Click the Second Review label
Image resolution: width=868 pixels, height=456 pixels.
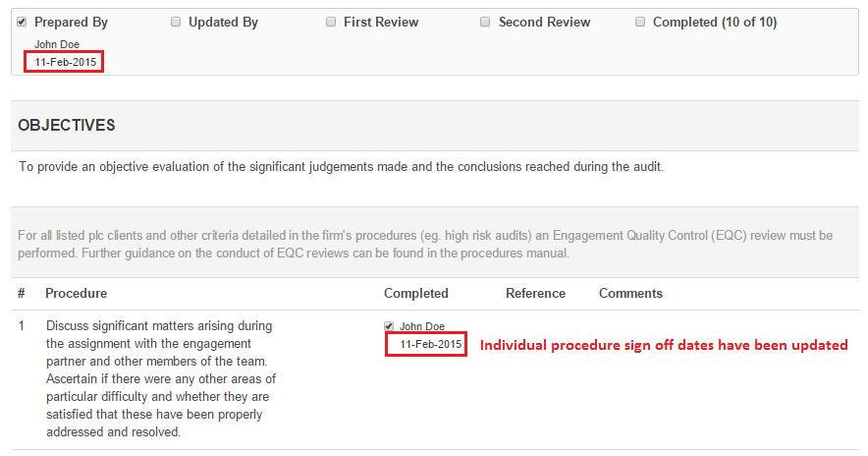click(544, 23)
